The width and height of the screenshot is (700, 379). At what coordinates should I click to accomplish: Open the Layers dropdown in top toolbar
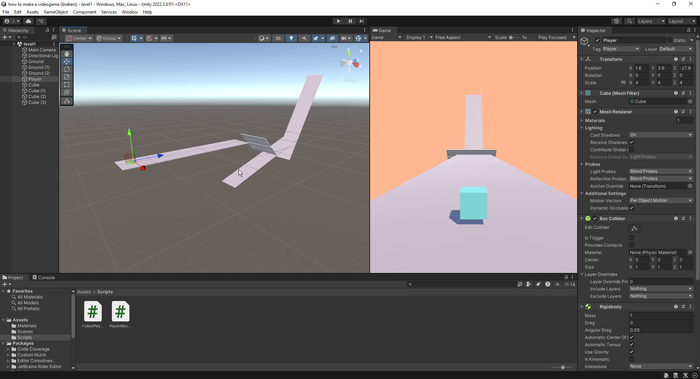(651, 21)
